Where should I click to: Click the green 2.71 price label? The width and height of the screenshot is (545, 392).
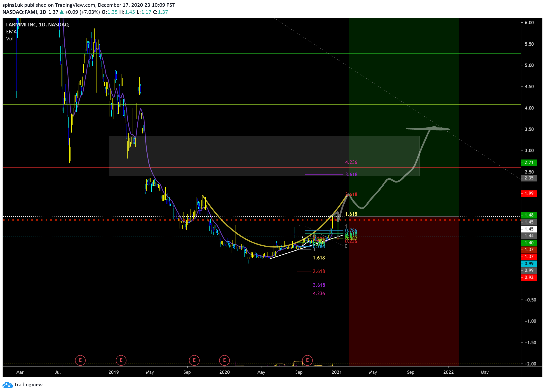click(529, 163)
